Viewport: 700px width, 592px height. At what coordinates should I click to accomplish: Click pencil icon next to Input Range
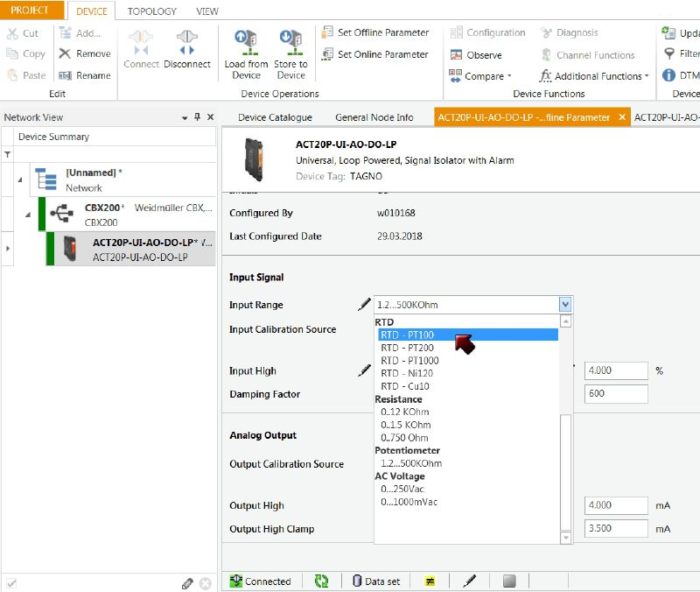[364, 305]
